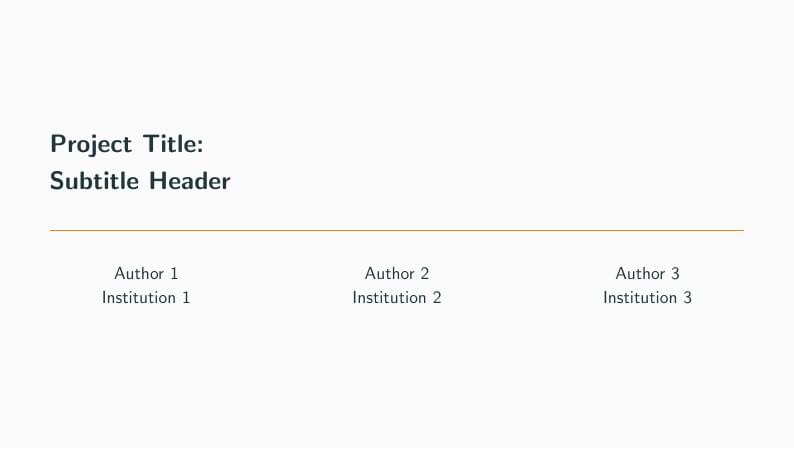Click the digit "3" in "Author 3"
The width and height of the screenshot is (794, 449).
pyautogui.click(x=675, y=273)
